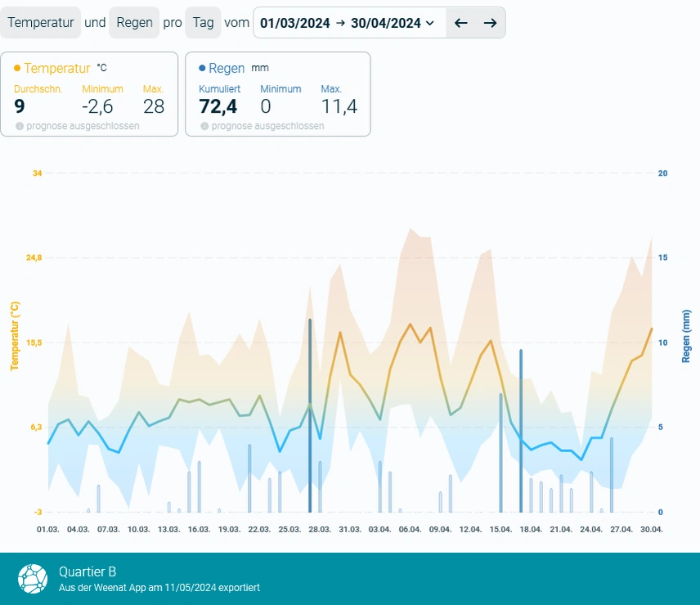Click the tall rain bar near 17.04.
The image size is (700, 605).
pos(521,431)
